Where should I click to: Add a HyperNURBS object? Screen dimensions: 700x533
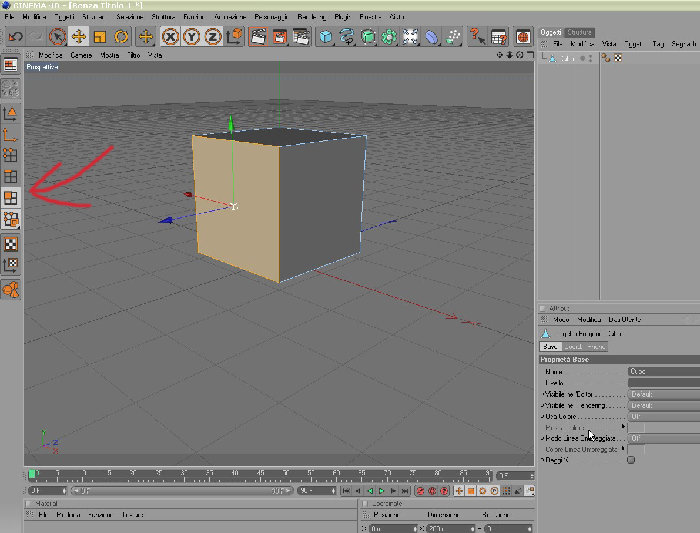(368, 37)
